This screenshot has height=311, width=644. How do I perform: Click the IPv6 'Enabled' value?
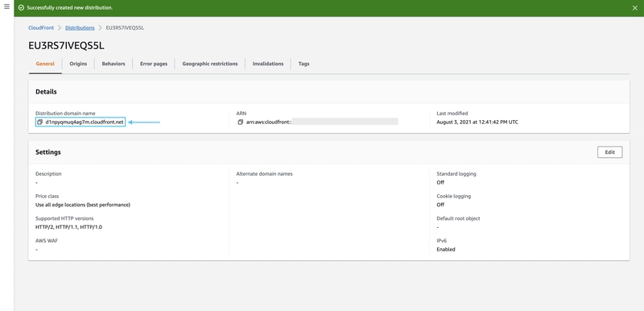[446, 250]
